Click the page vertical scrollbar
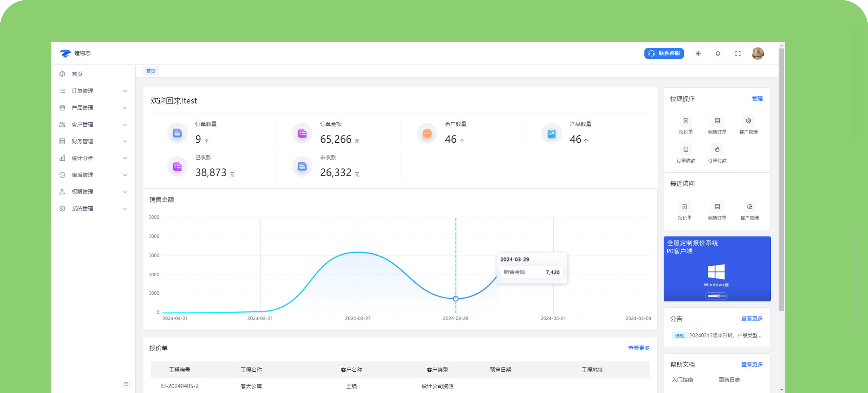Viewport: 868px width, 393px height. pyautogui.click(x=782, y=180)
